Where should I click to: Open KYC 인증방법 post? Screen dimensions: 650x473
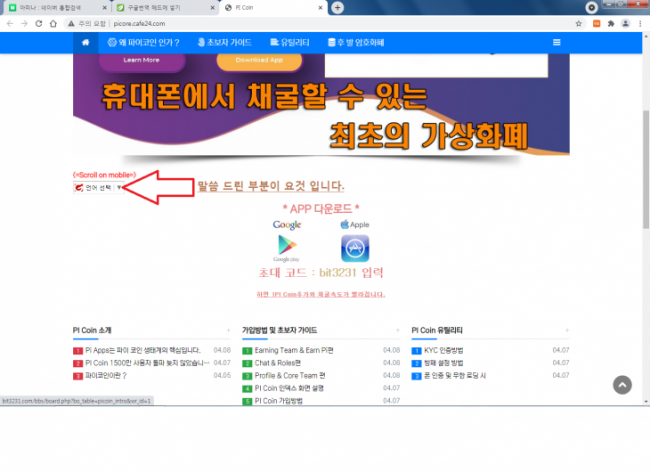444,350
